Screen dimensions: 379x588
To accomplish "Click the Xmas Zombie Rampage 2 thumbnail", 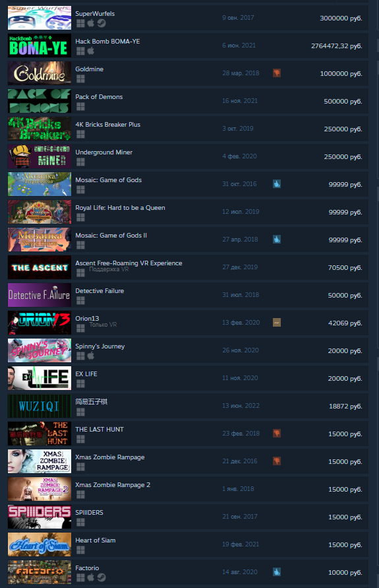I will coord(40,489).
